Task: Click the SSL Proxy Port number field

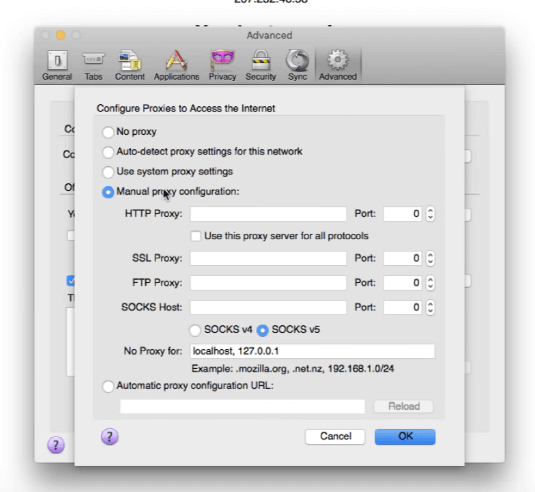Action: (x=403, y=258)
